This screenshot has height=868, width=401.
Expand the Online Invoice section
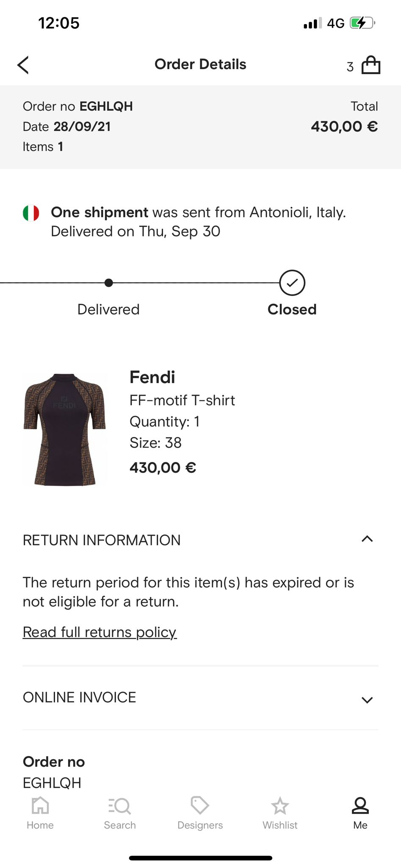[367, 700]
